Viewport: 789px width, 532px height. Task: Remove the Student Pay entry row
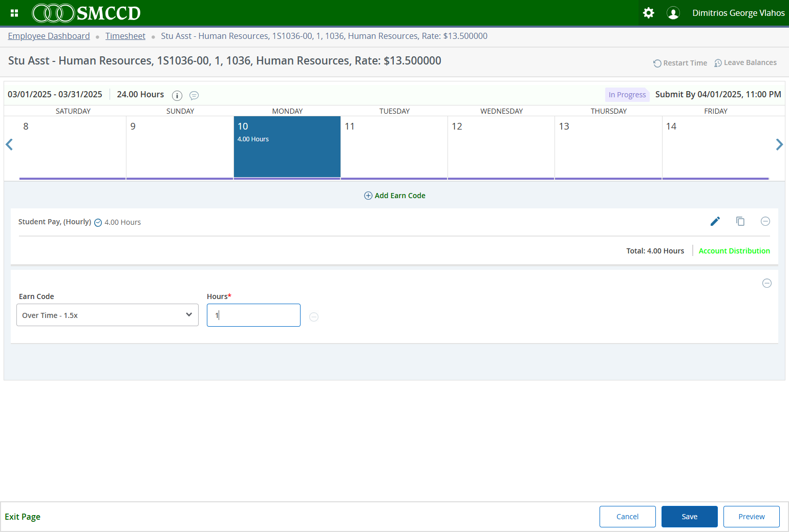pyautogui.click(x=765, y=221)
